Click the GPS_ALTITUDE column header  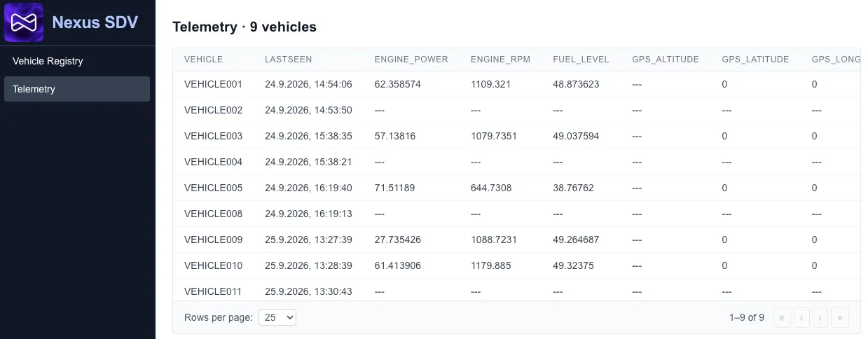(666, 60)
